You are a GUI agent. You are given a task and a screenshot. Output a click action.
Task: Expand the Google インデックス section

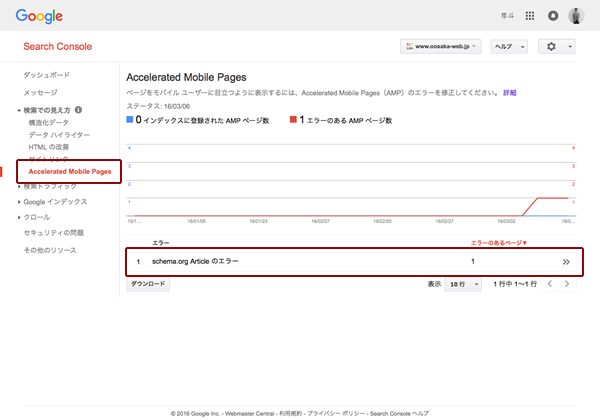pyautogui.click(x=19, y=202)
